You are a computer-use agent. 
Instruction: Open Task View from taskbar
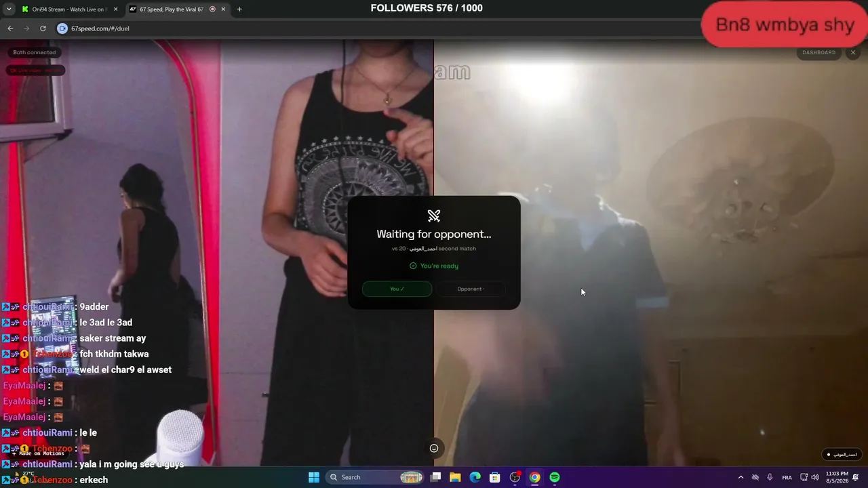click(x=436, y=477)
